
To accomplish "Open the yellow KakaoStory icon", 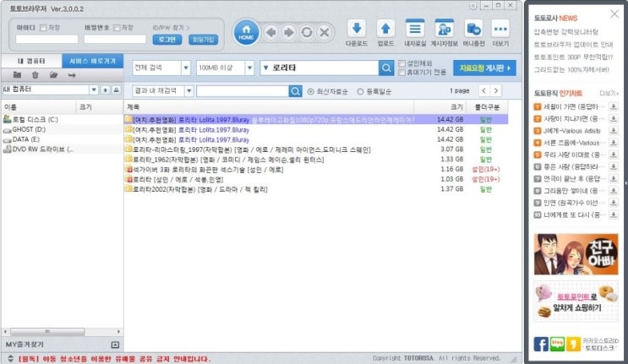I will coord(574,344).
